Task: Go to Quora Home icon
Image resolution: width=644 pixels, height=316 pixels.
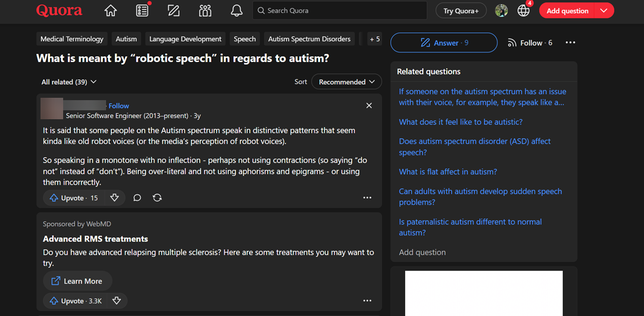Action: tap(110, 11)
